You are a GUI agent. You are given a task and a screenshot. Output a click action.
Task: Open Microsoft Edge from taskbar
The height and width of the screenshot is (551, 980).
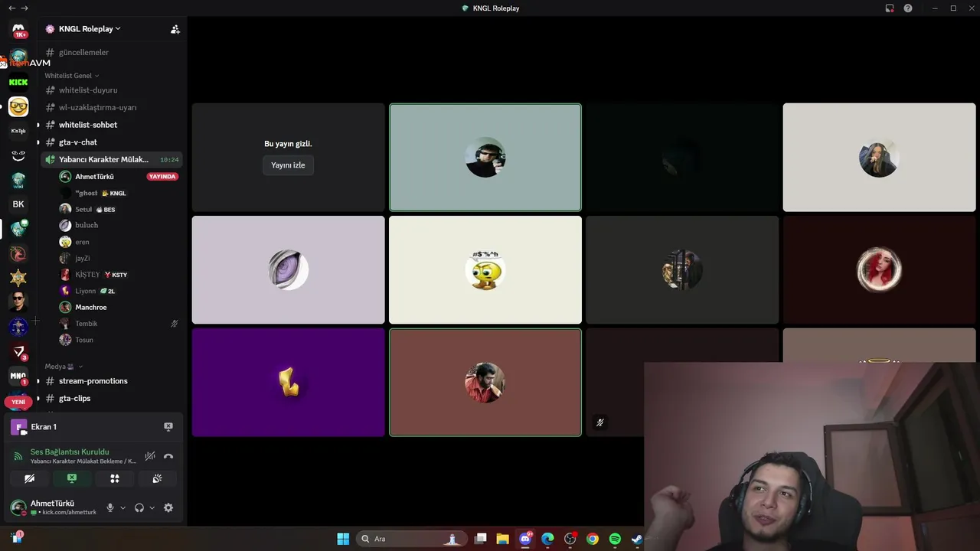547,539
